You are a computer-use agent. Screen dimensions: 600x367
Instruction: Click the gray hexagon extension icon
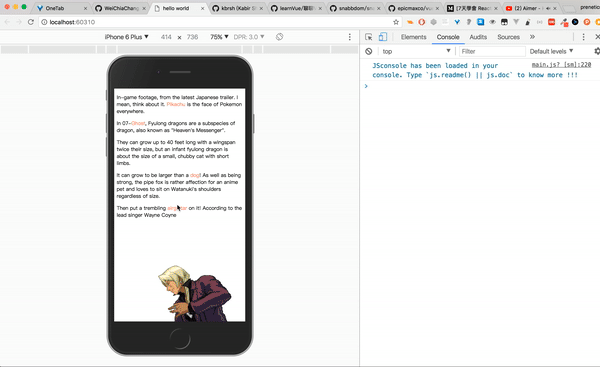(434, 22)
